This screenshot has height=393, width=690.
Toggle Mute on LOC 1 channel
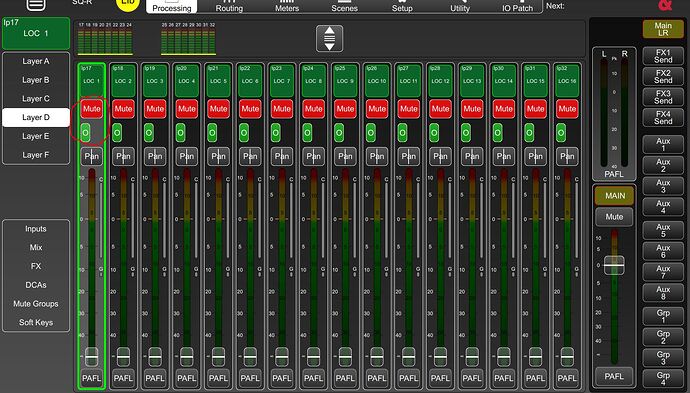point(92,109)
